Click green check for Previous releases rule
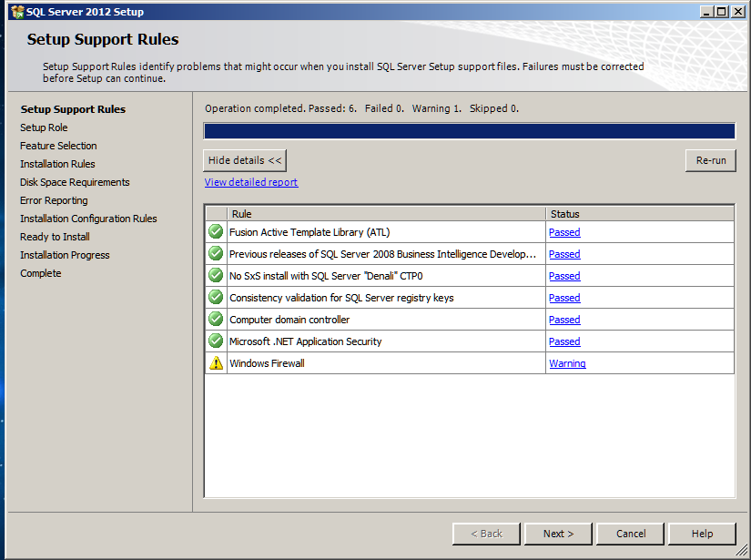Screen dimensions: 751x560 216,254
